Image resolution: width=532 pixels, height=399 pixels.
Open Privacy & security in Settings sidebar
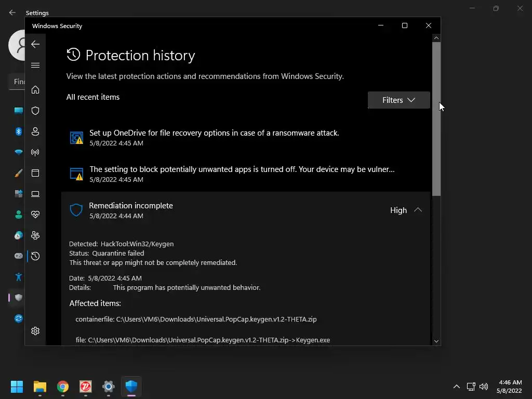19,298
